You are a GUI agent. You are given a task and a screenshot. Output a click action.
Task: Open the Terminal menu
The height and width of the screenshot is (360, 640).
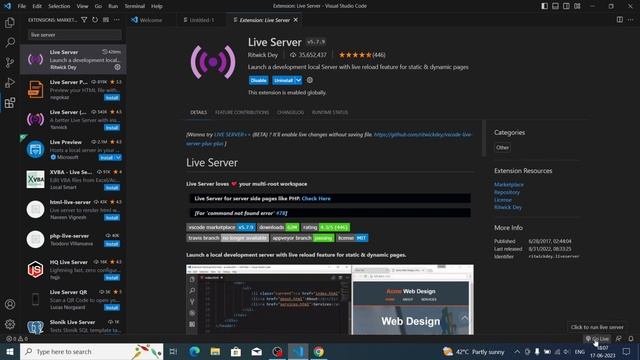135,6
